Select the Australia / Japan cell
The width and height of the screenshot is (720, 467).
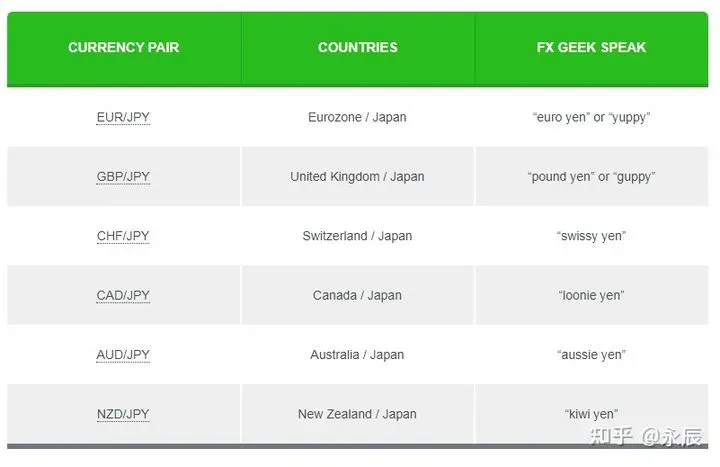(357, 354)
